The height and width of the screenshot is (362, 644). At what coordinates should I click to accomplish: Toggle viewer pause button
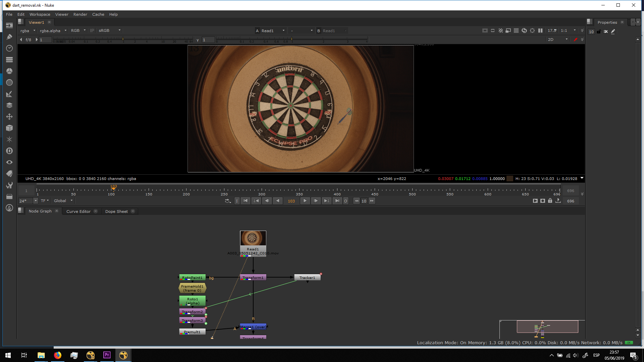tap(540, 31)
